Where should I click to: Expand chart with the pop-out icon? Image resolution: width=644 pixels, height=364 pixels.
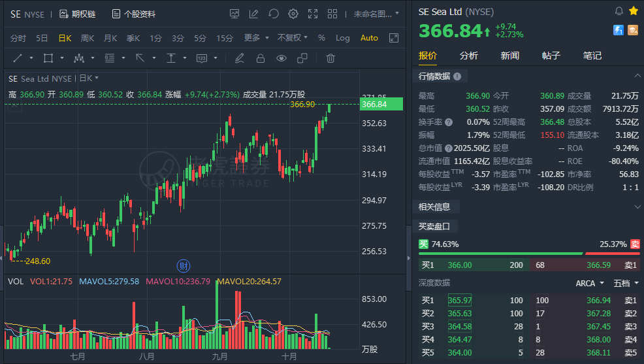(x=394, y=38)
